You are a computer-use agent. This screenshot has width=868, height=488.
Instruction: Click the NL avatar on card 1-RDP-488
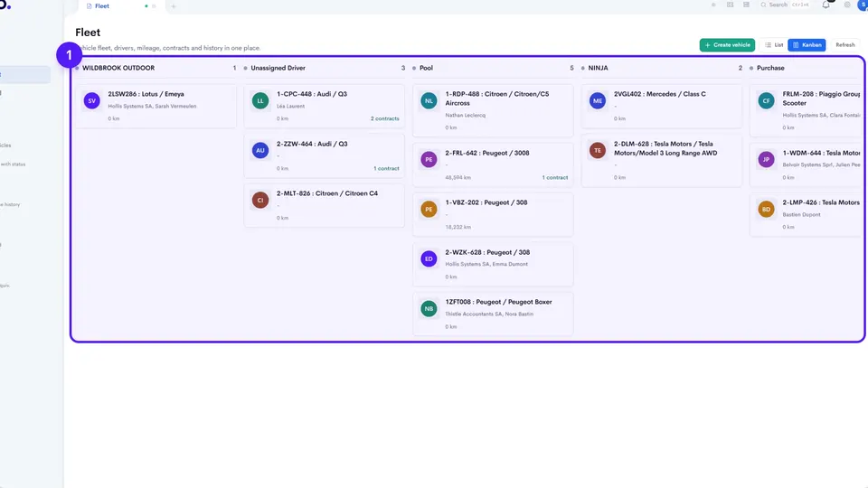[429, 100]
